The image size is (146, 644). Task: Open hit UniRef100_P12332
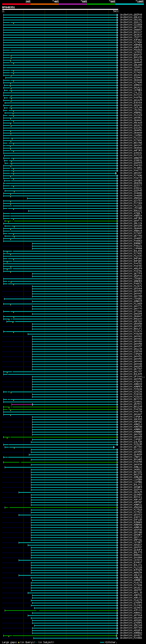pos(131,450)
